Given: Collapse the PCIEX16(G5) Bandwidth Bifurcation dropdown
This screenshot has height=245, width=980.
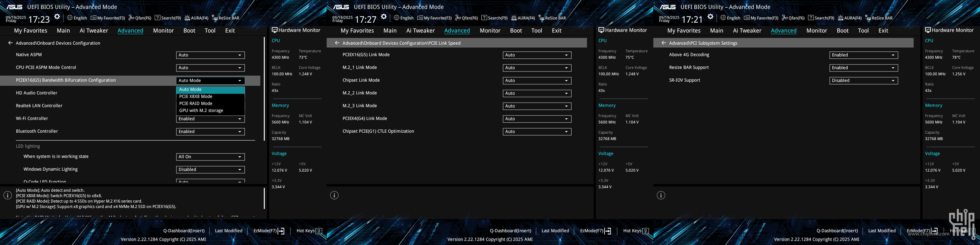Looking at the screenshot, I should point(210,81).
